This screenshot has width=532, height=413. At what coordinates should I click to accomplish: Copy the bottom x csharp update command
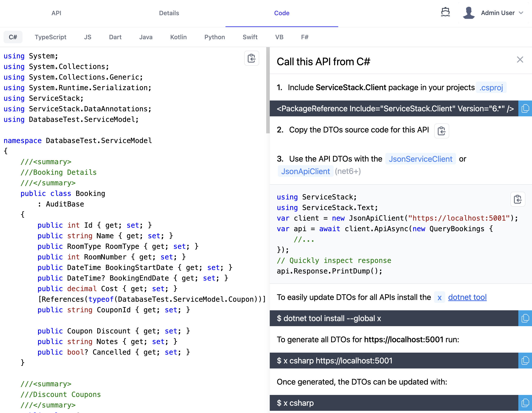pyautogui.click(x=525, y=403)
